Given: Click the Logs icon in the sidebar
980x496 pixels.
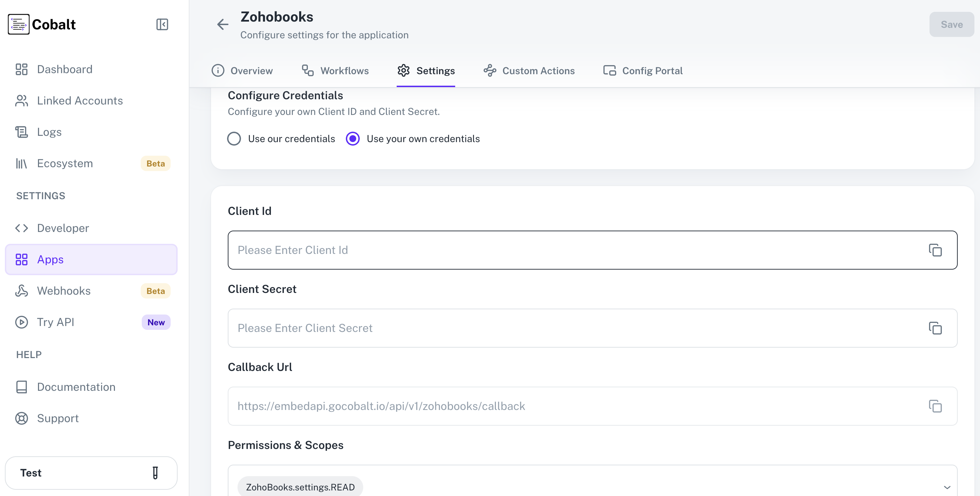Looking at the screenshot, I should coord(21,132).
